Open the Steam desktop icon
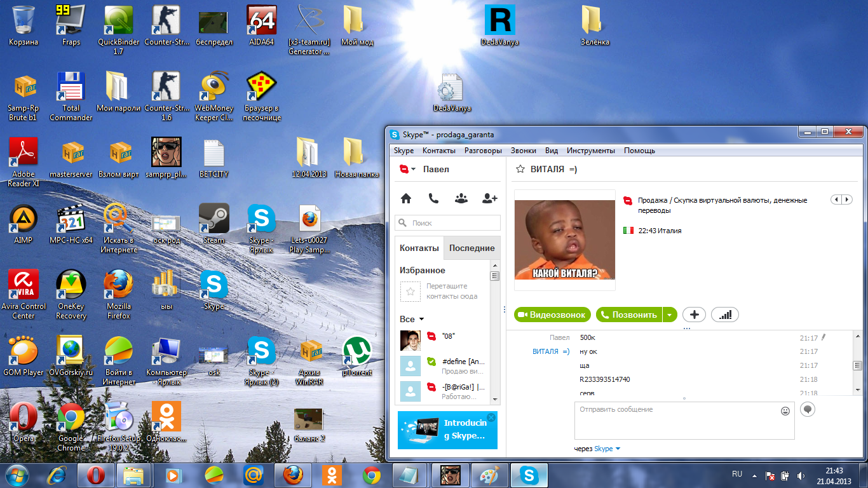The height and width of the screenshot is (488, 868). (214, 224)
